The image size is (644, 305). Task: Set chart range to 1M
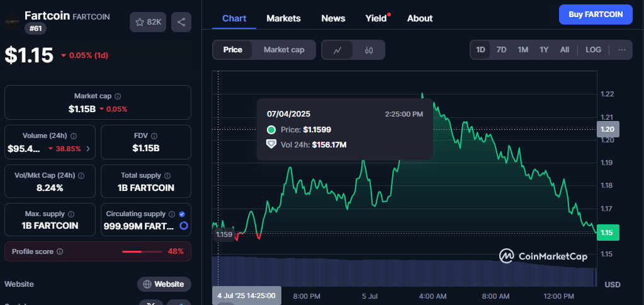[x=523, y=50]
